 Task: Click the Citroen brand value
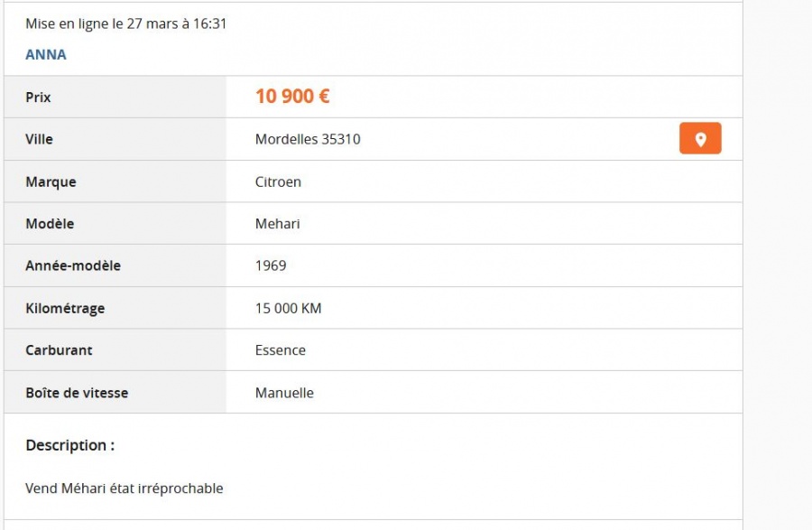[x=278, y=181]
